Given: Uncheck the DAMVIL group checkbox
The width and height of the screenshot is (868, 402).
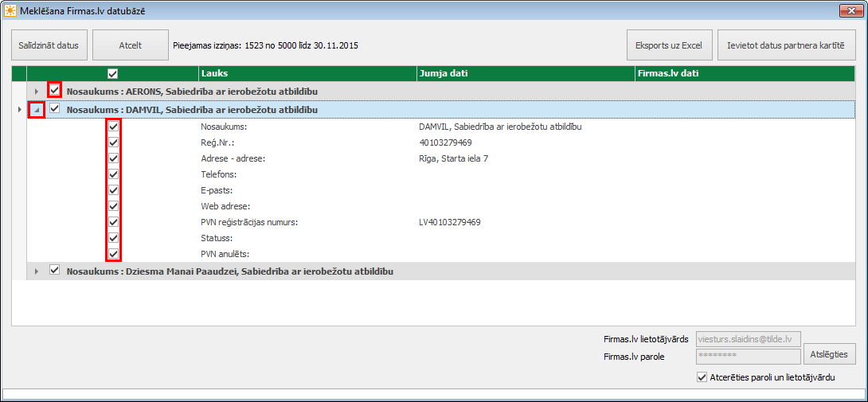Looking at the screenshot, I should coord(54,109).
